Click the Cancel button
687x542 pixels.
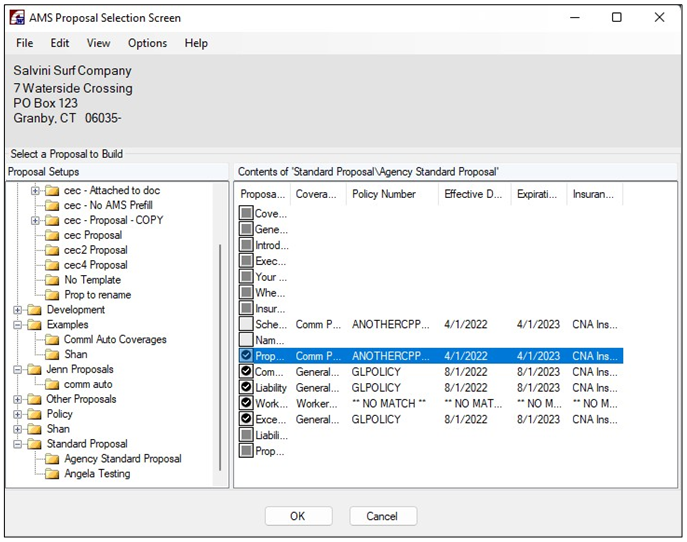pyautogui.click(x=382, y=516)
